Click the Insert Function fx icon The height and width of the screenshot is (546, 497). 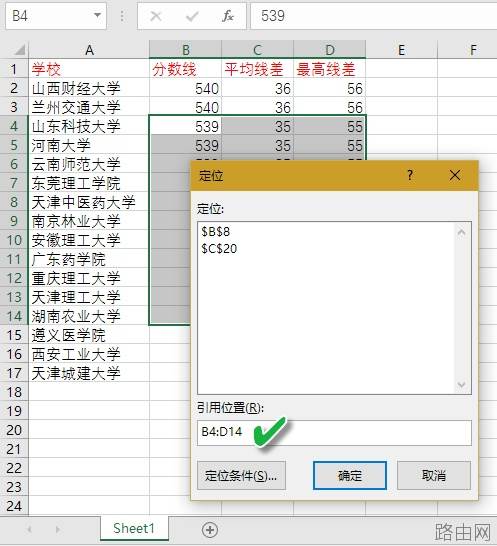[227, 16]
